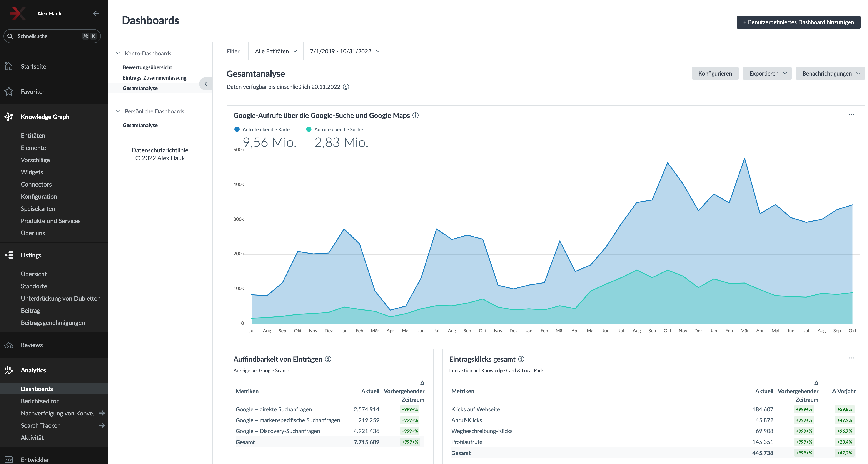Click in the Schnellsuche search field
Image resolution: width=868 pixels, height=464 pixels.
[47, 36]
